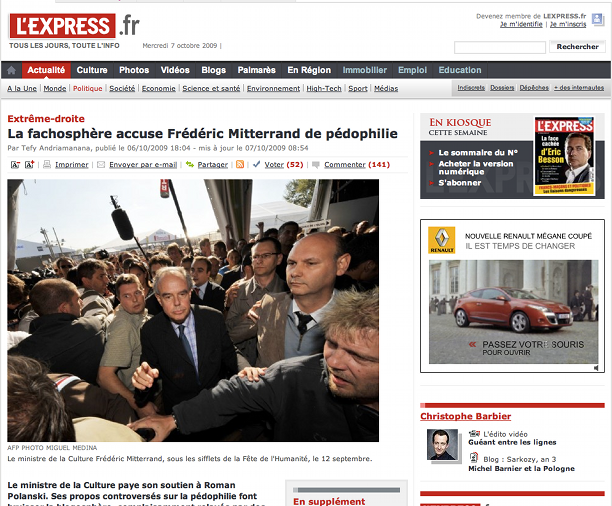Click the S'abonner subscription link

click(x=460, y=183)
